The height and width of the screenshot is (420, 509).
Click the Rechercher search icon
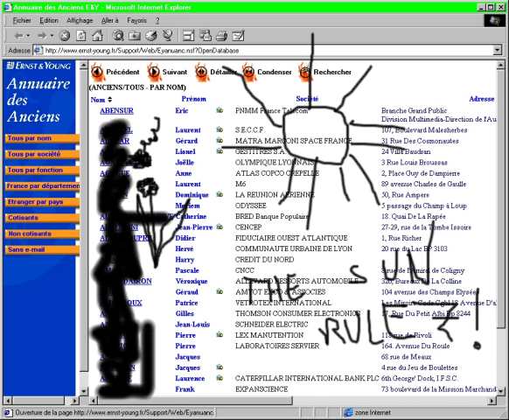coord(305,72)
